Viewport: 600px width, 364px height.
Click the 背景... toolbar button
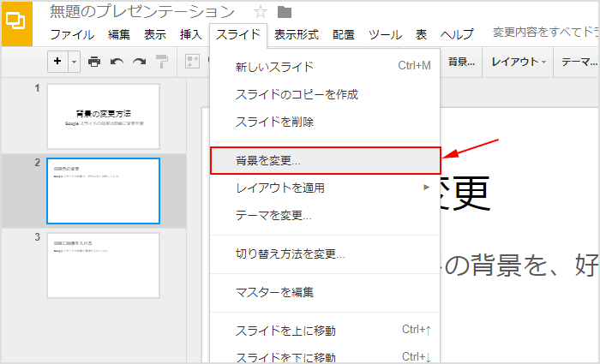pos(461,62)
